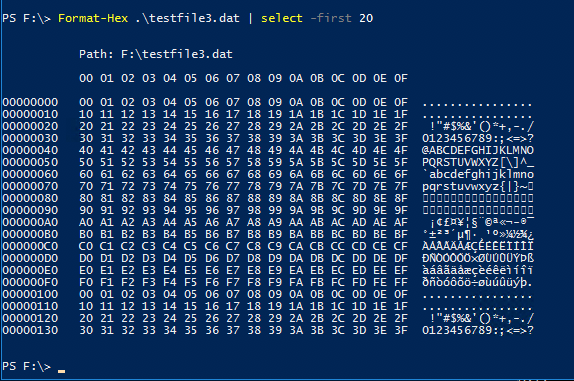Image resolution: width=574 pixels, height=381 pixels.
Task: Click the abcdefghijklmno ASCII text
Action: [x=481, y=174]
